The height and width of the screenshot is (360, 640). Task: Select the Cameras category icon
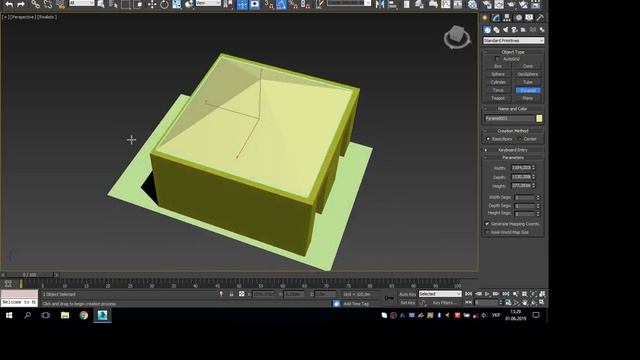click(x=514, y=30)
